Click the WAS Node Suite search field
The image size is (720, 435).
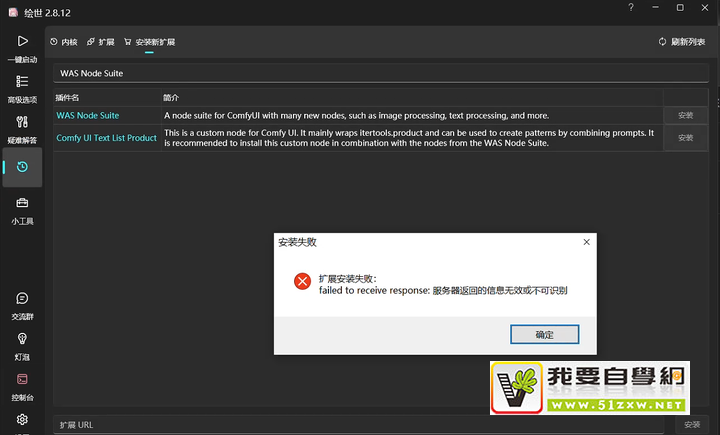coord(380,73)
